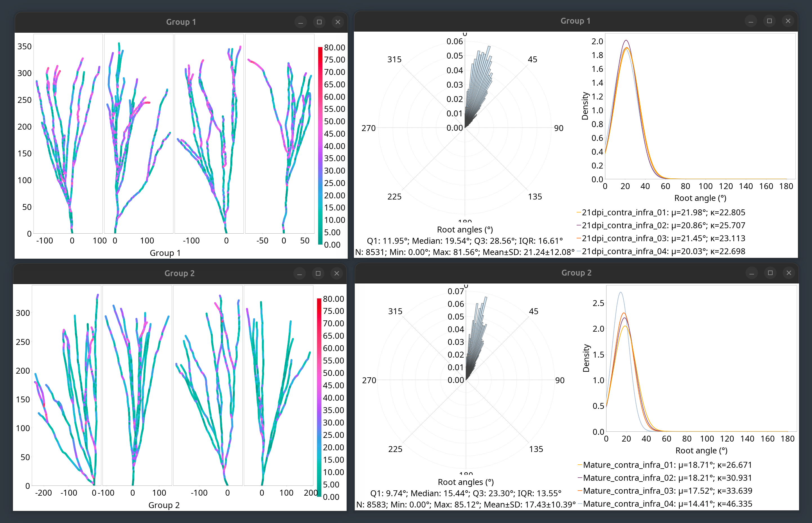The width and height of the screenshot is (812, 523).
Task: Click 'Root angle (°)' axis label in Group 2 density plot
Action: [x=701, y=450]
